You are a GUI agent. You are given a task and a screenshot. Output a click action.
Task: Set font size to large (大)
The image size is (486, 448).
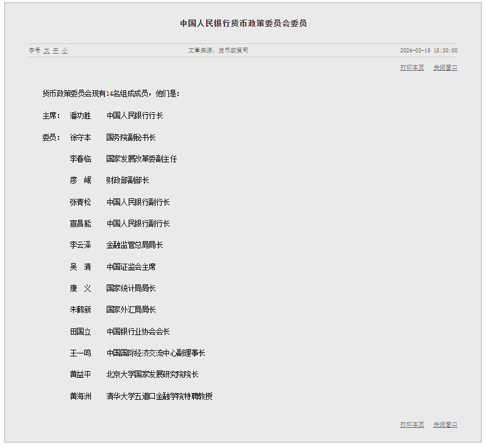46,51
